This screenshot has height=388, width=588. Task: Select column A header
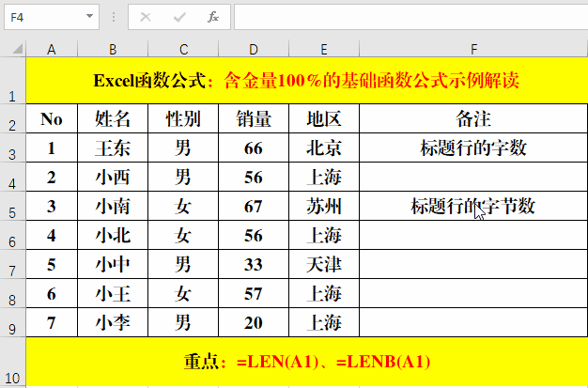point(52,49)
